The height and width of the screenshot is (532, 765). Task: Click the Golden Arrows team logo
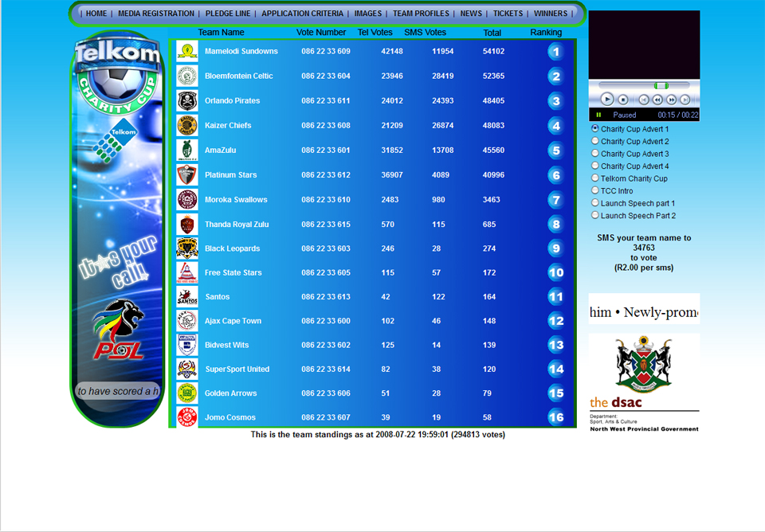[186, 393]
